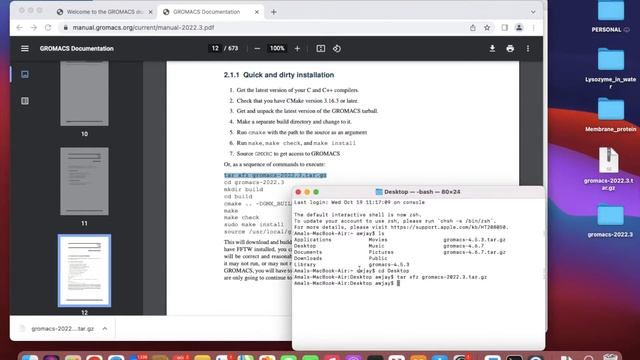Click the zoom out minus button
640x360 pixels.
tap(257, 49)
